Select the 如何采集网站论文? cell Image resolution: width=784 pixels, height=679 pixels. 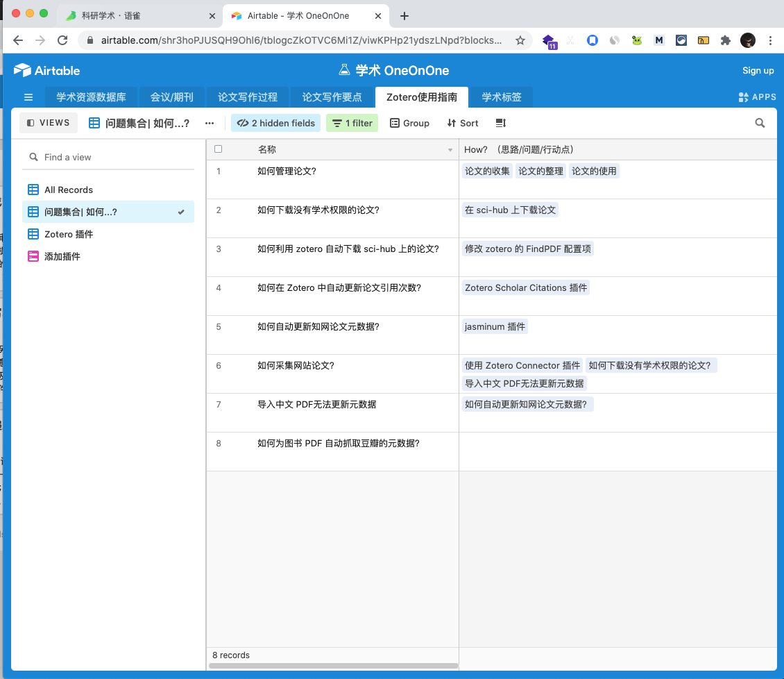(332, 374)
